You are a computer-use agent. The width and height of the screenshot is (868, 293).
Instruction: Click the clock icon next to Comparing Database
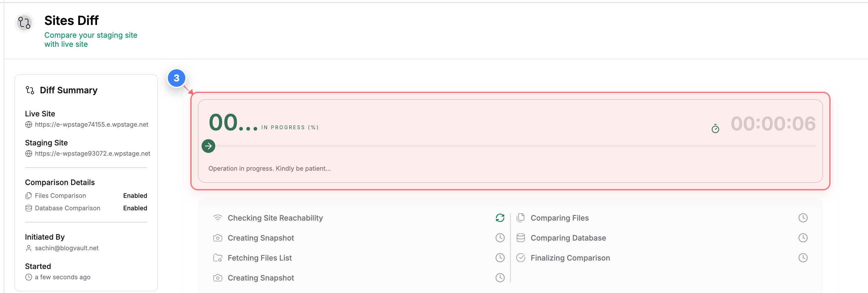point(803,238)
